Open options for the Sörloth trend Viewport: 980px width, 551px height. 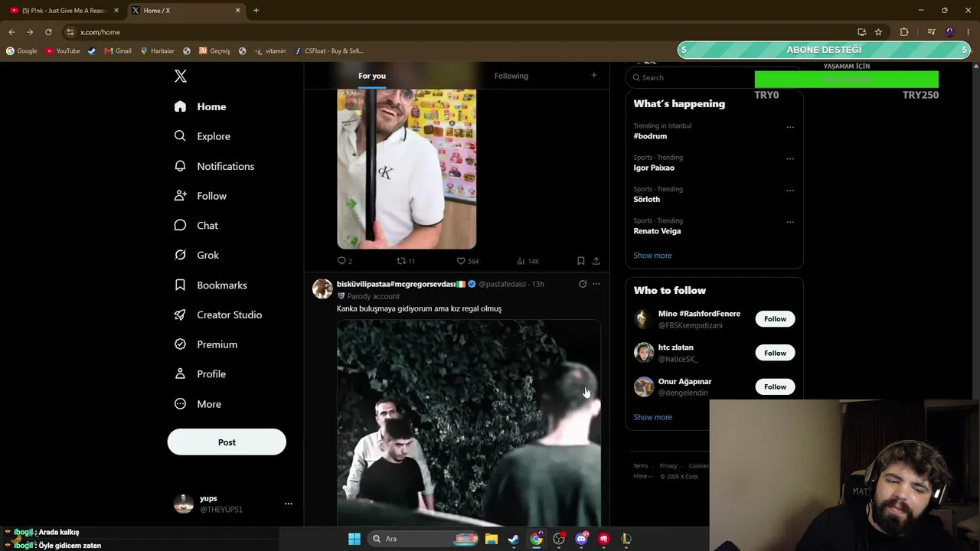[x=790, y=191]
